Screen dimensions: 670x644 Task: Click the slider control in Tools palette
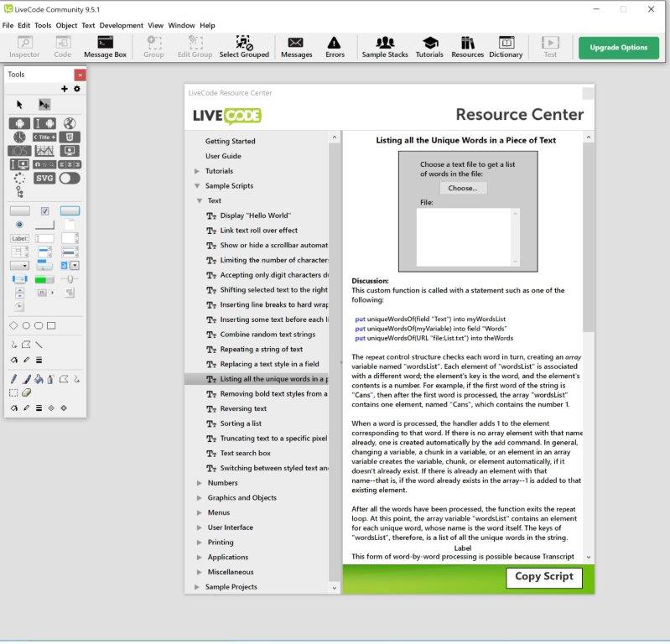point(70,278)
